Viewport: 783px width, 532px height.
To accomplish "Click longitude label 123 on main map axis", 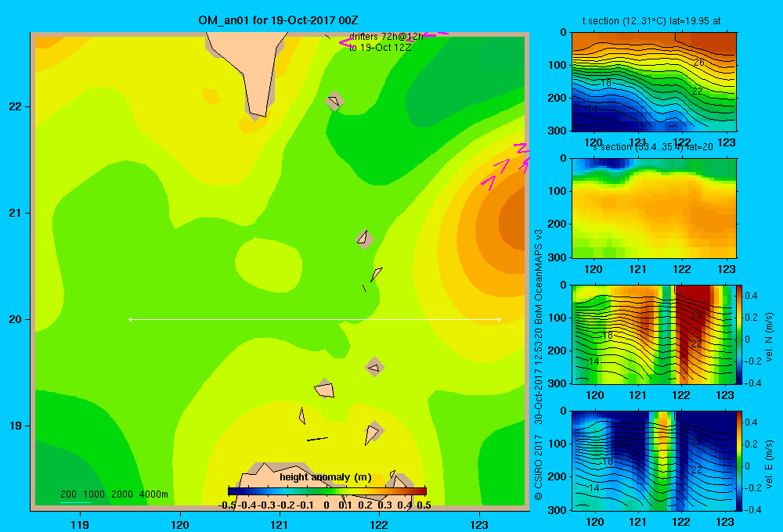I will click(479, 524).
